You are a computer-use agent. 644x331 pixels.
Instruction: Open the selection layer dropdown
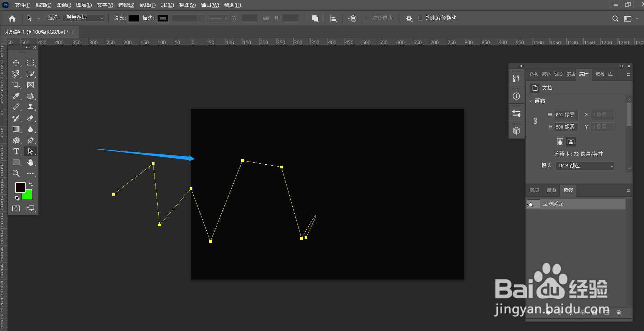tap(84, 18)
